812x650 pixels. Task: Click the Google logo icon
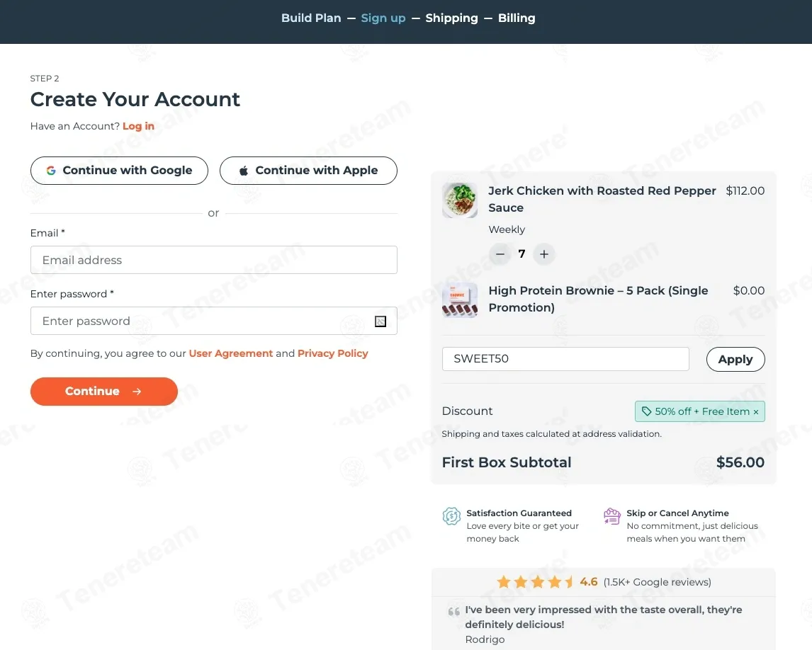(x=51, y=170)
